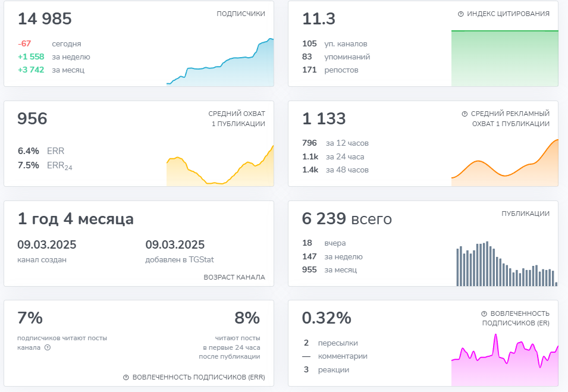Click the канал создан date 09.03.2025
Viewport: 568px width, 392px height.
47,245
